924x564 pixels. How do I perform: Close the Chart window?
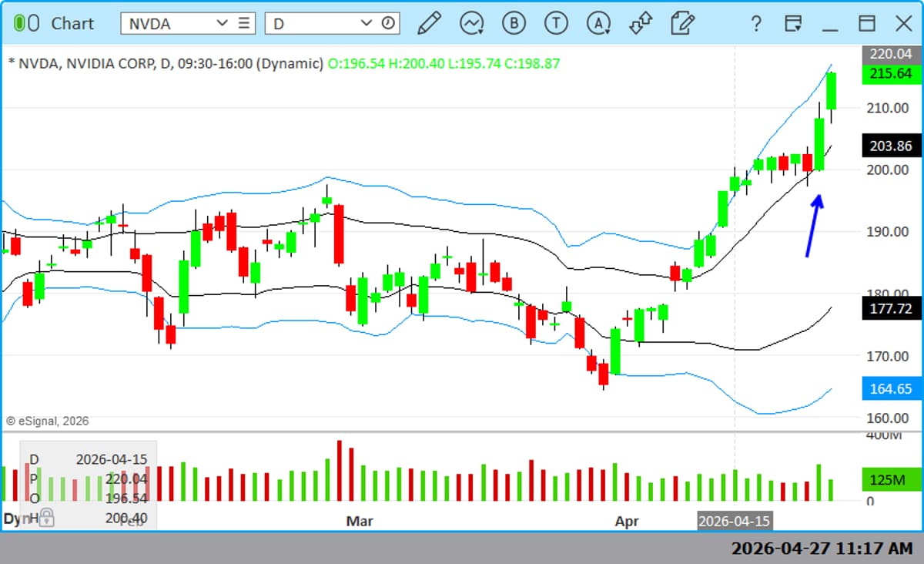904,23
